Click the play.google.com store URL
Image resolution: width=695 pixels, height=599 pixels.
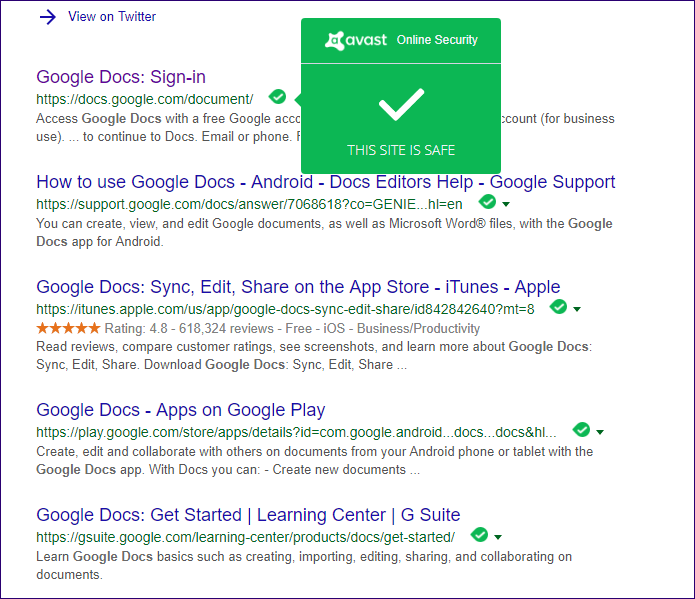(296, 432)
